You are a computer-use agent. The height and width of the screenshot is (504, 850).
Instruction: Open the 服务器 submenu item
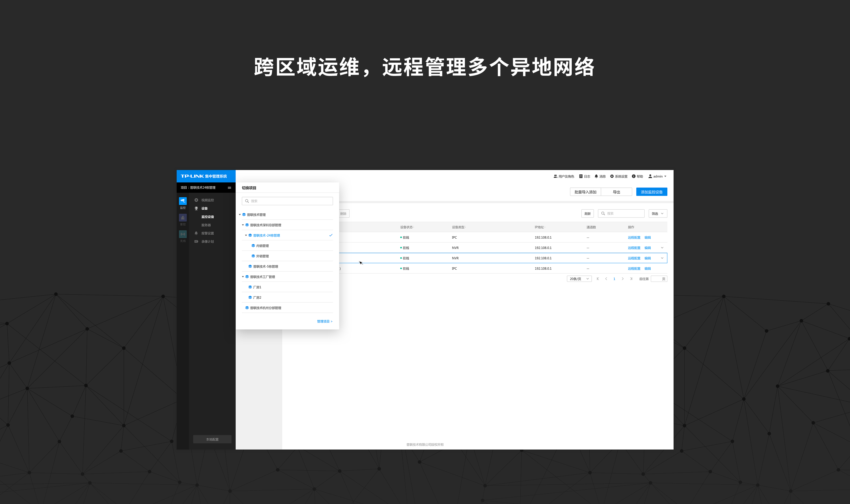tap(206, 225)
